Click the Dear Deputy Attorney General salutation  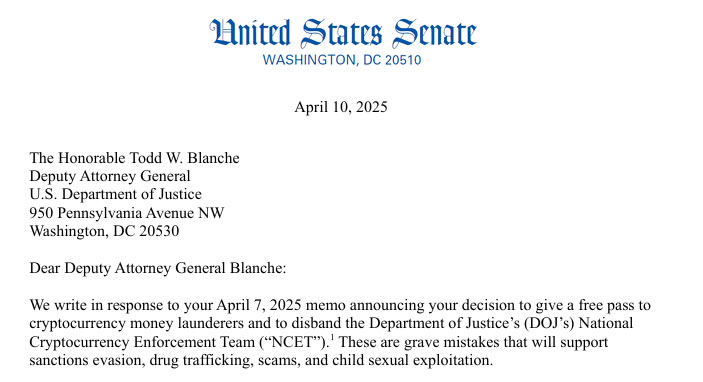coord(158,268)
